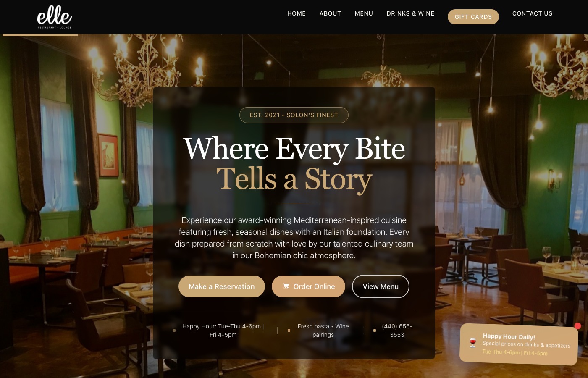Go to the HOME page
This screenshot has height=378, width=588.
pyautogui.click(x=297, y=13)
